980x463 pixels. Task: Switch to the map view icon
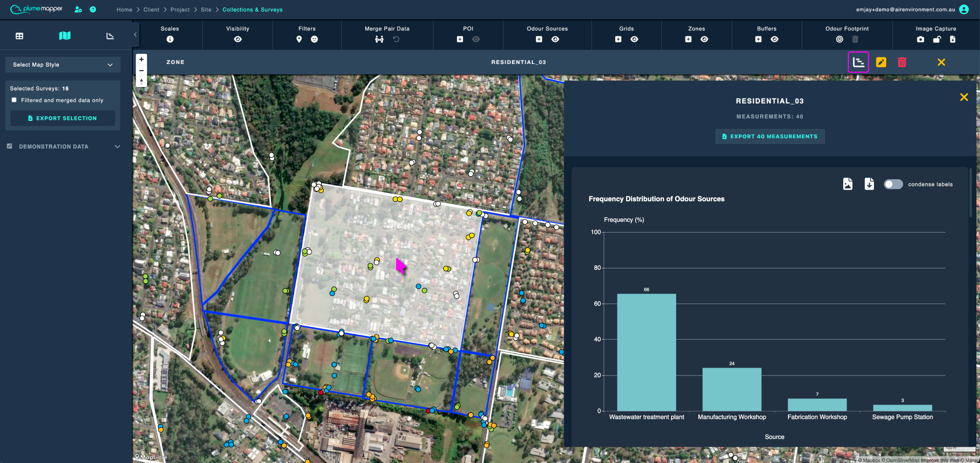point(65,35)
